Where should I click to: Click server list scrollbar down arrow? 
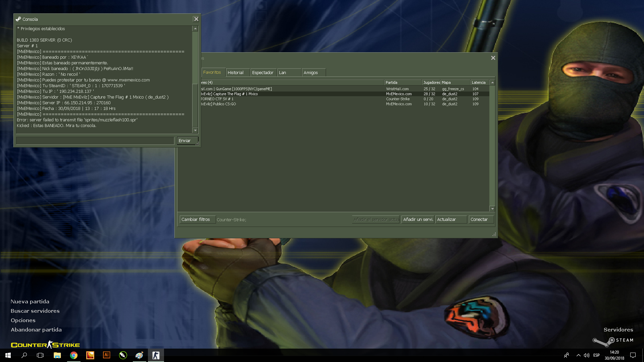pos(492,209)
